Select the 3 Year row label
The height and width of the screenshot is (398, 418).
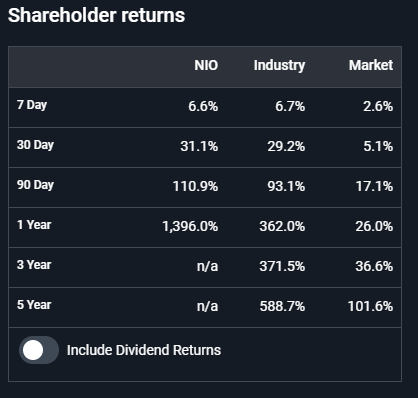pos(34,265)
